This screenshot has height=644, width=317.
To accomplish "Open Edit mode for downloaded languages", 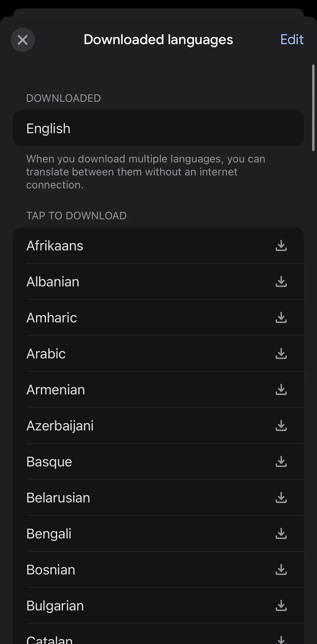I will (292, 40).
